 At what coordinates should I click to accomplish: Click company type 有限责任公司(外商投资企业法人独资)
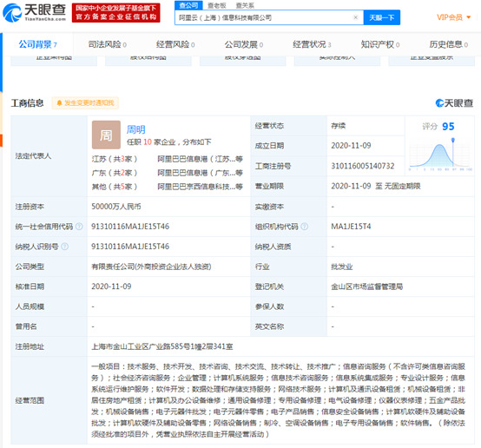point(151,267)
